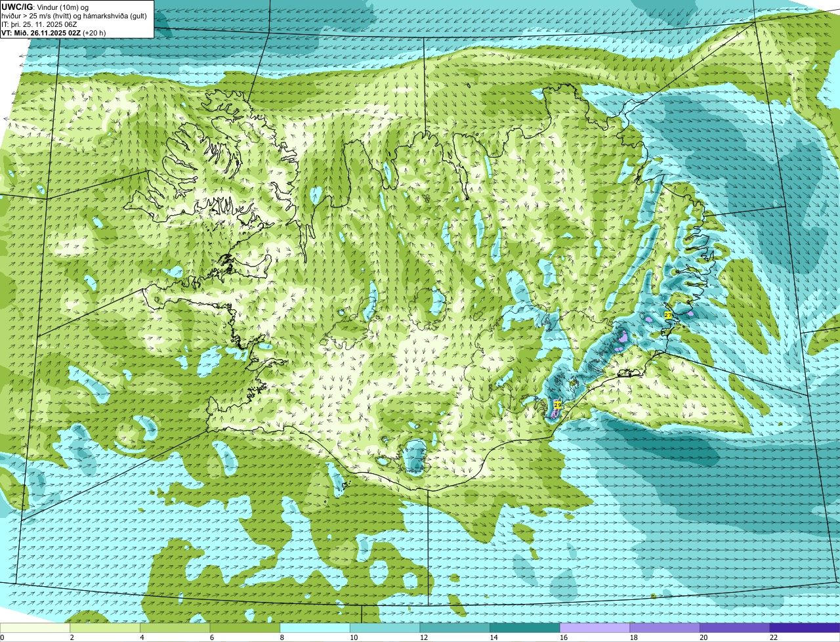Select the 8–10 m/s pale cyan legend swatch

(x=315, y=628)
